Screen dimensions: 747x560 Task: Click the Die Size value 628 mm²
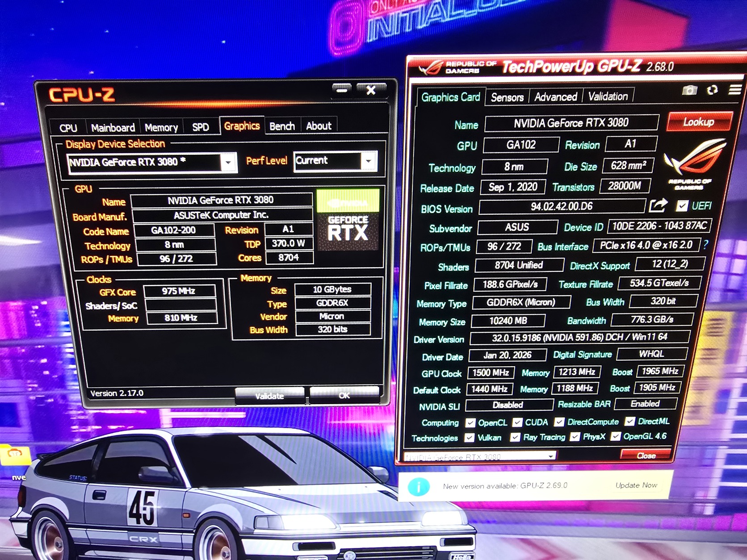click(628, 166)
